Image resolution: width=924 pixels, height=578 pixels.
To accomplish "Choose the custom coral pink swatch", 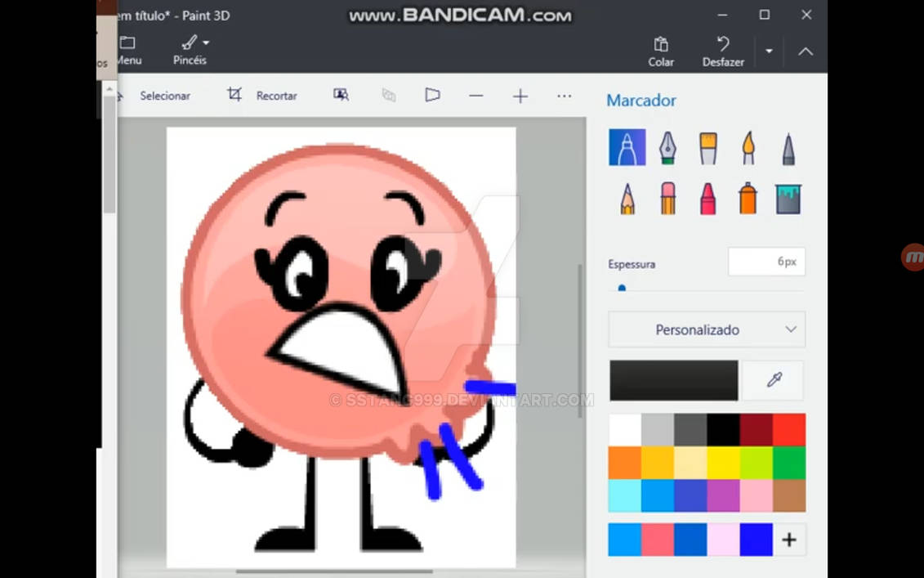I will 658,540.
